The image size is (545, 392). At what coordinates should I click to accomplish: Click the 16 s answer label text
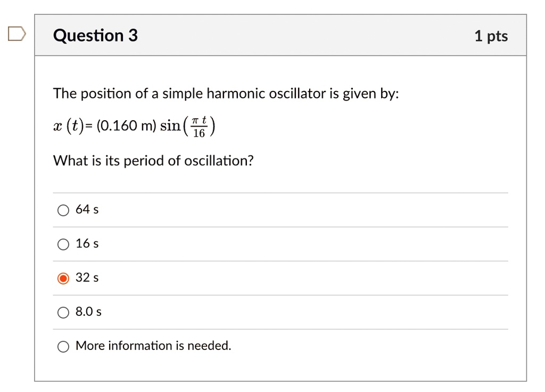pos(86,244)
